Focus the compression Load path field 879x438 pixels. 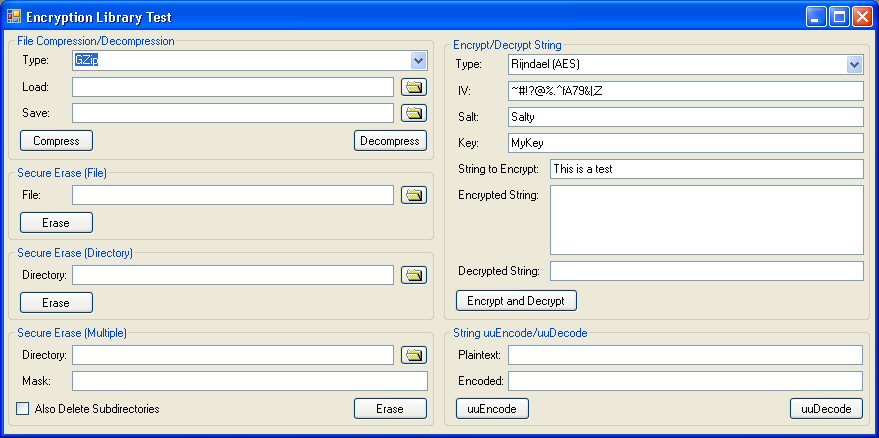point(233,87)
